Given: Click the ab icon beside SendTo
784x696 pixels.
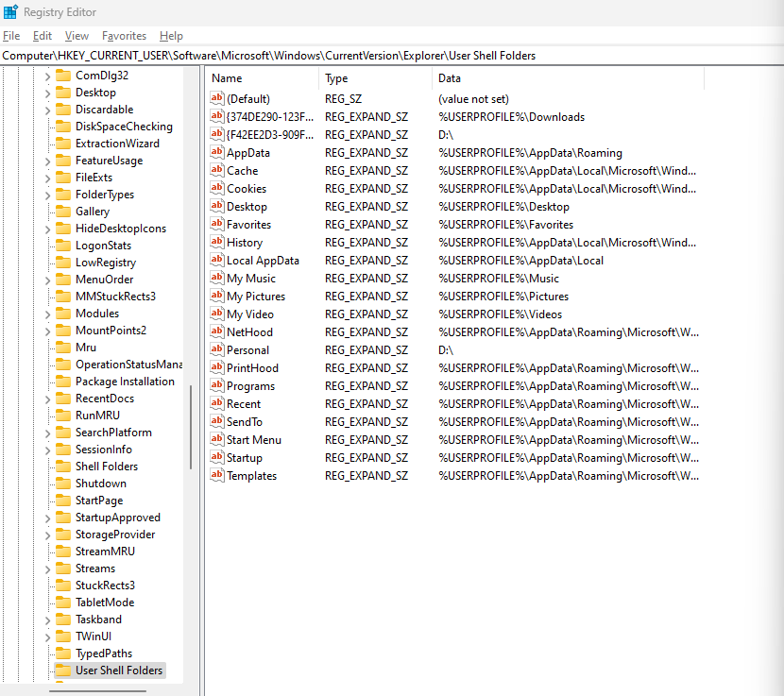Looking at the screenshot, I should [216, 421].
